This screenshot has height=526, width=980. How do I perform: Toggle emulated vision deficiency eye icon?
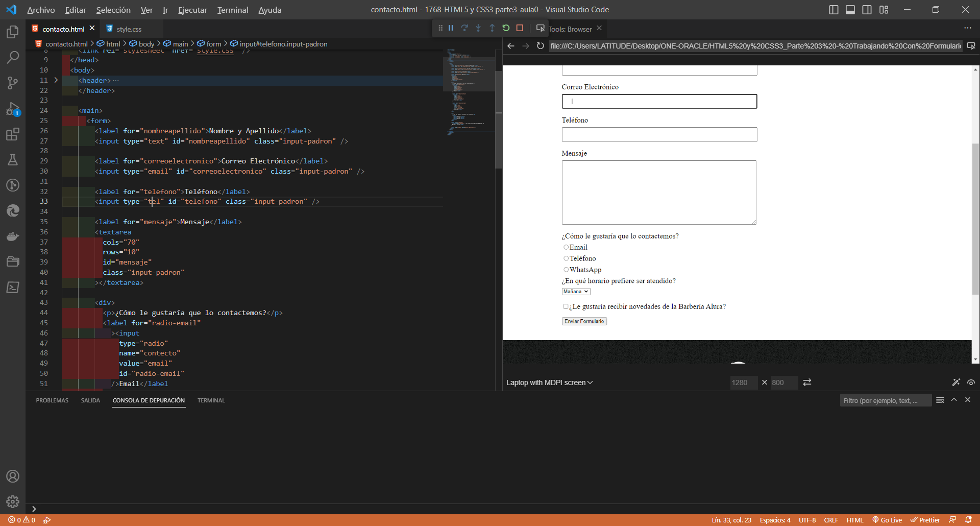[971, 382]
